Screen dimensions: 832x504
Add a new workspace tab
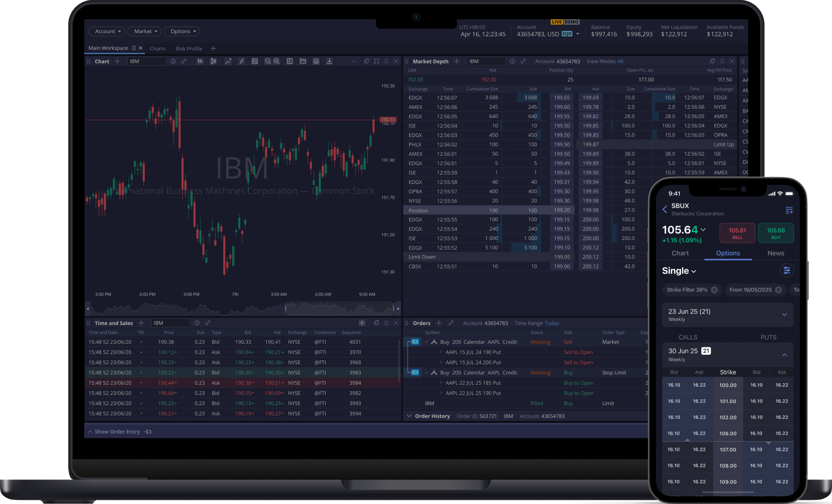point(213,48)
